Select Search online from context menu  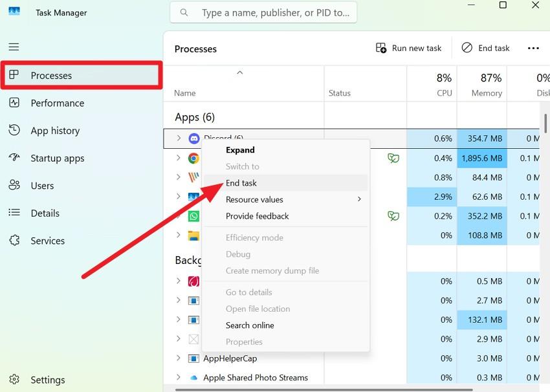[250, 325]
